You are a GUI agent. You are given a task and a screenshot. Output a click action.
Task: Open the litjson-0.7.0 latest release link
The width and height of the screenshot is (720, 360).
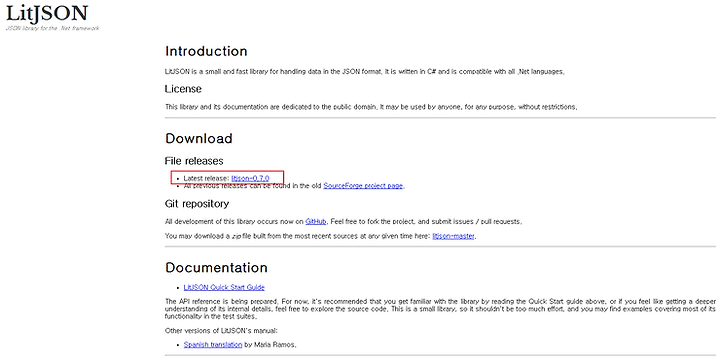click(250, 178)
